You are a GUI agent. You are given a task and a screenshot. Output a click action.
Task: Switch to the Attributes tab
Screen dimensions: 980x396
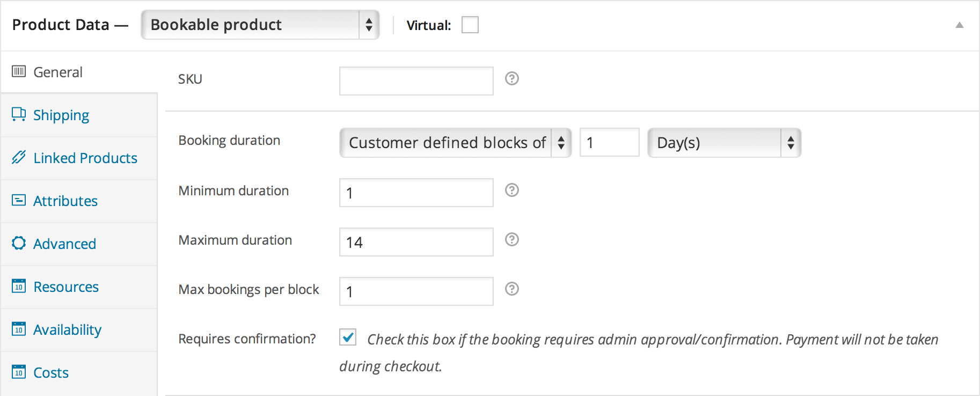pyautogui.click(x=79, y=201)
